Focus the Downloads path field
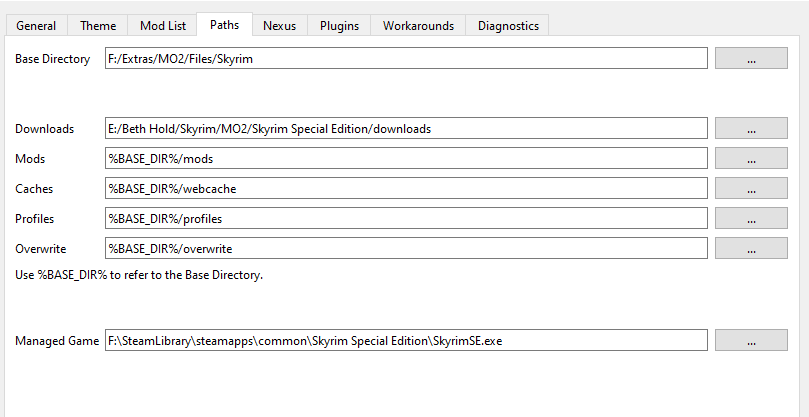The height and width of the screenshot is (417, 809). (406, 128)
